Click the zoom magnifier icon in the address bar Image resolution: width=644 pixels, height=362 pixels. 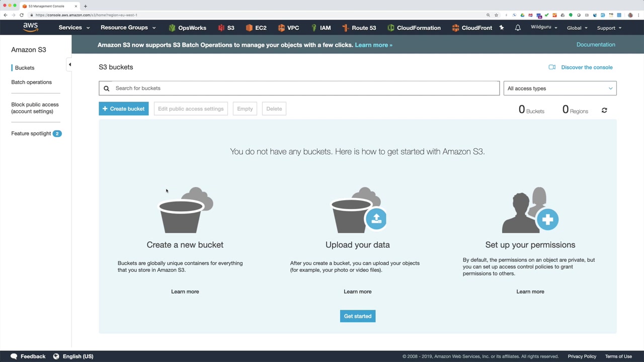(488, 15)
